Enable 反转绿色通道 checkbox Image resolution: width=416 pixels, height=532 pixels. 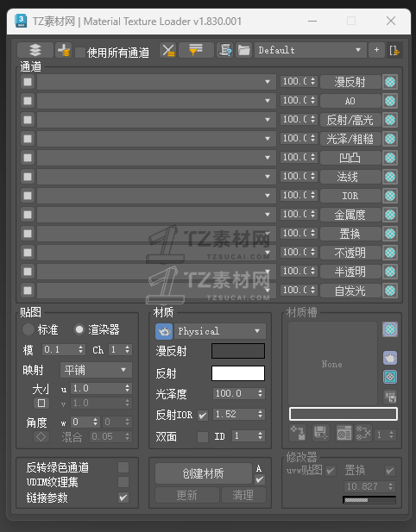123,467
